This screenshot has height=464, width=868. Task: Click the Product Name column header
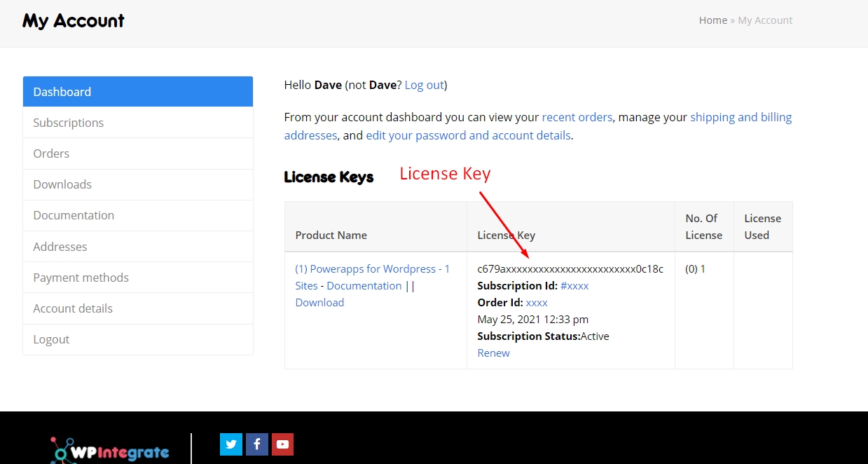click(331, 235)
